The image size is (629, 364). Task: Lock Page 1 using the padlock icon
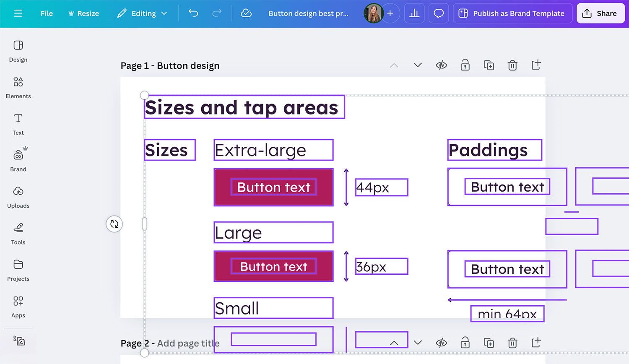pyautogui.click(x=465, y=65)
